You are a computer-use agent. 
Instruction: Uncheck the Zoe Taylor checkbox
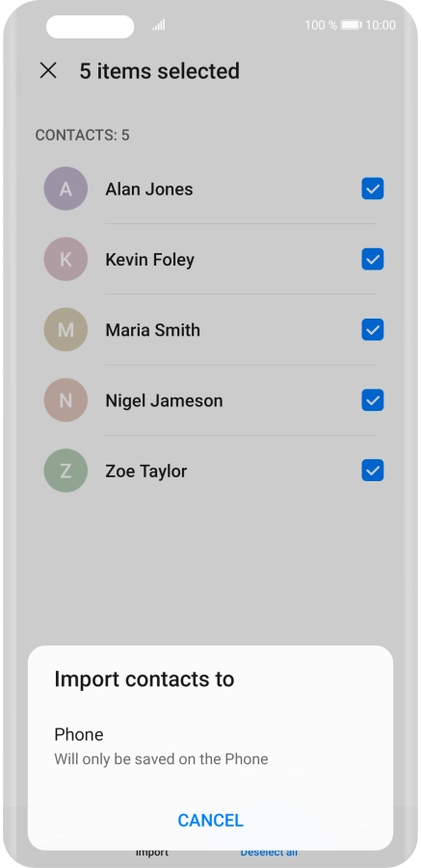[373, 471]
